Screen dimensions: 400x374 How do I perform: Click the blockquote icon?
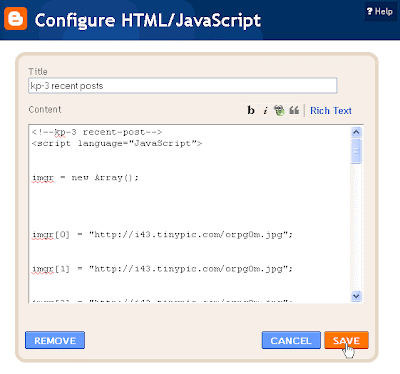[x=294, y=110]
